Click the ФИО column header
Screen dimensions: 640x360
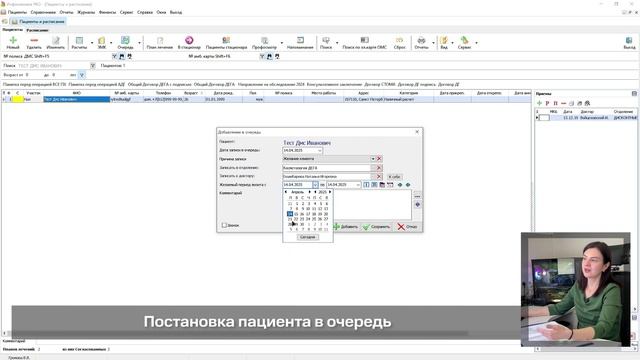(x=77, y=93)
